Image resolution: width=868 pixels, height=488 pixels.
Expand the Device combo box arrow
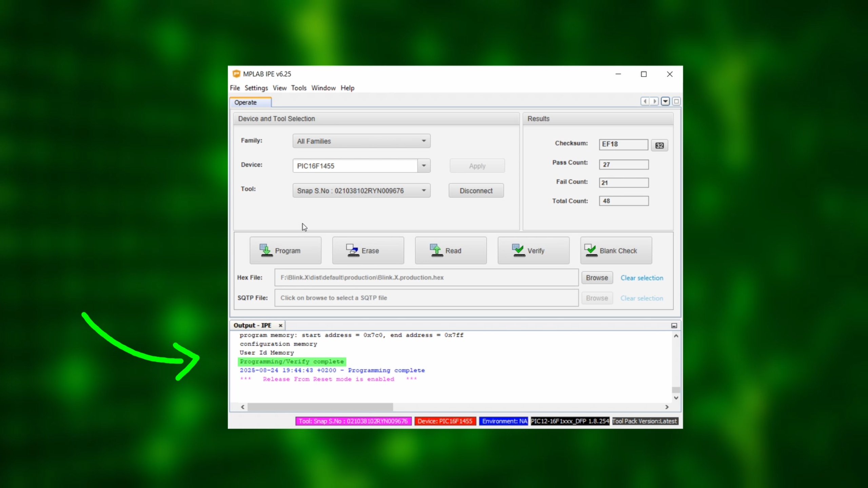pyautogui.click(x=423, y=166)
